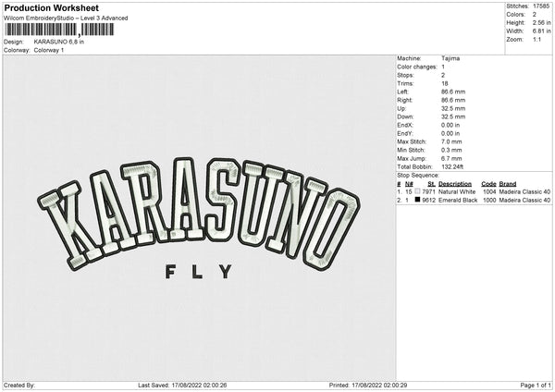The width and height of the screenshot is (555, 392).
Task: Click the Zoom value 1:1
Action: pyautogui.click(x=536, y=40)
